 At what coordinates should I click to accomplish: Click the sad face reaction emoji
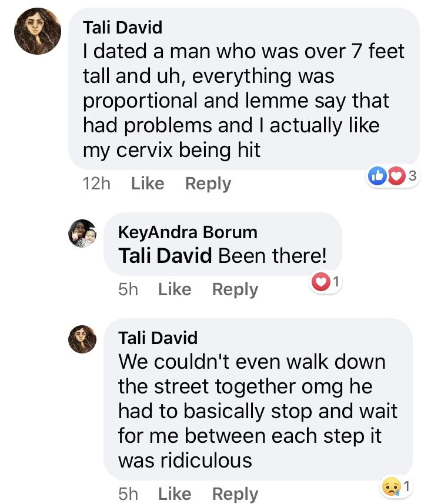coord(392,486)
